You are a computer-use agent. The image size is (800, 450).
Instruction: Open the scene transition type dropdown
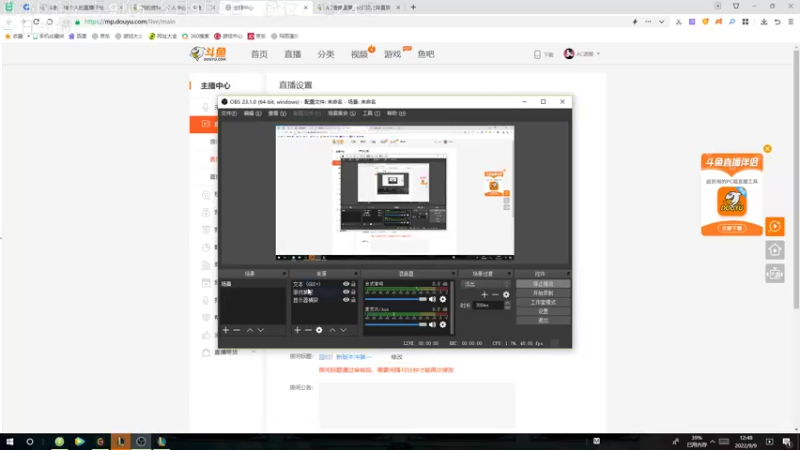485,284
